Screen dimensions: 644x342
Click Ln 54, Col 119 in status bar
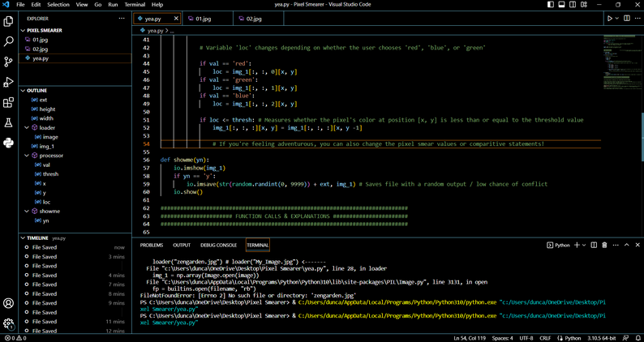point(469,338)
